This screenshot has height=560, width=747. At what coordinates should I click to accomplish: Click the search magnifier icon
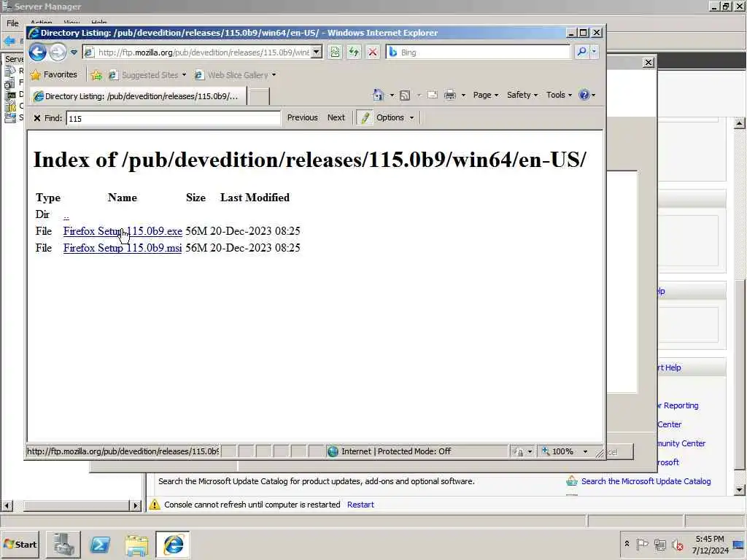[581, 52]
